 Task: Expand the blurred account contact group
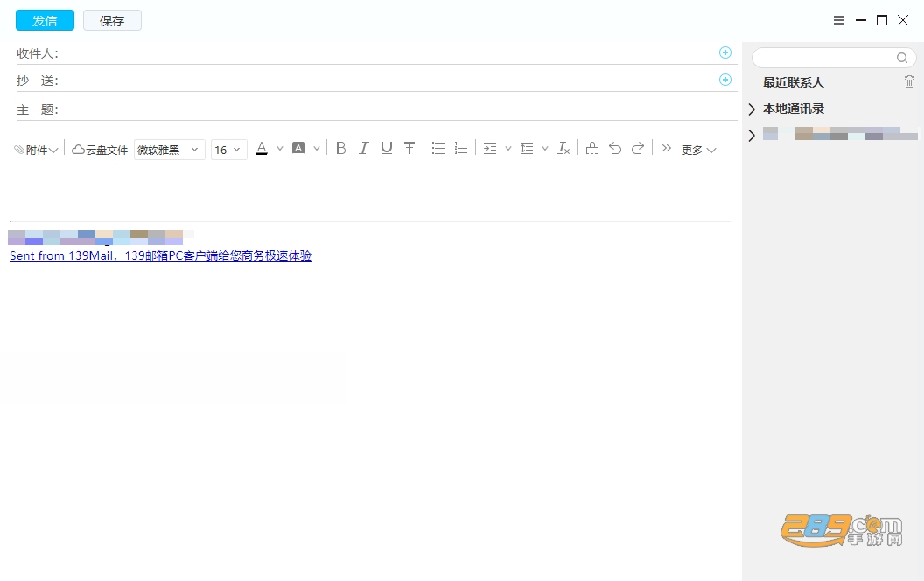(752, 136)
